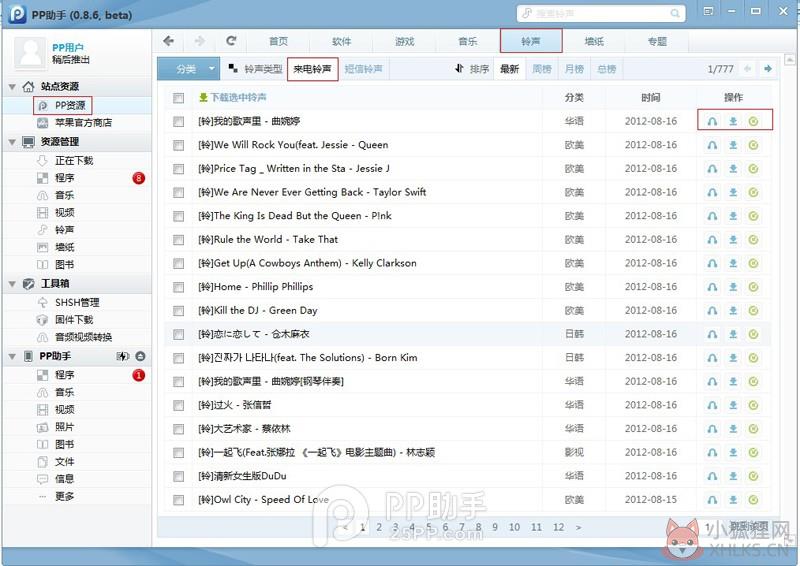
Task: Select the 墙纸 tab
Action: point(594,41)
